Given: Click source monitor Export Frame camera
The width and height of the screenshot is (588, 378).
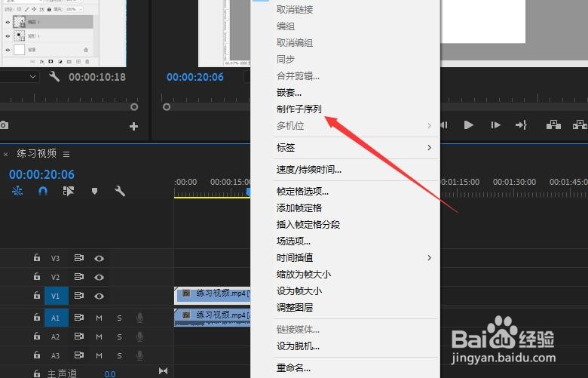Looking at the screenshot, I should point(4,125).
